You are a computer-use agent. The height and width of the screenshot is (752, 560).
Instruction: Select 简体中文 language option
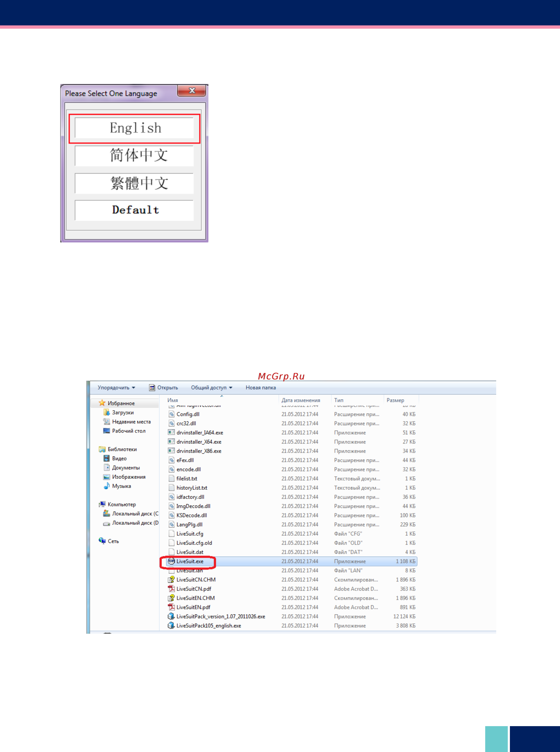click(134, 156)
